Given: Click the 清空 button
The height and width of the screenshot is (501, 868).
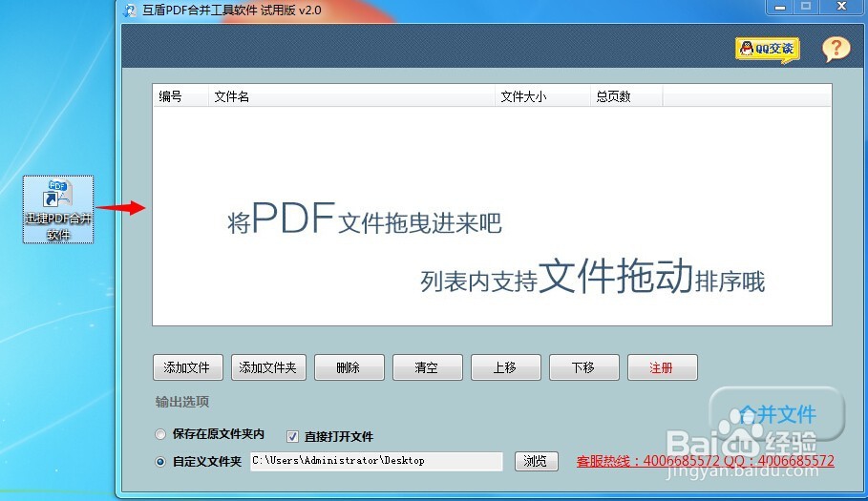Looking at the screenshot, I should (x=428, y=367).
